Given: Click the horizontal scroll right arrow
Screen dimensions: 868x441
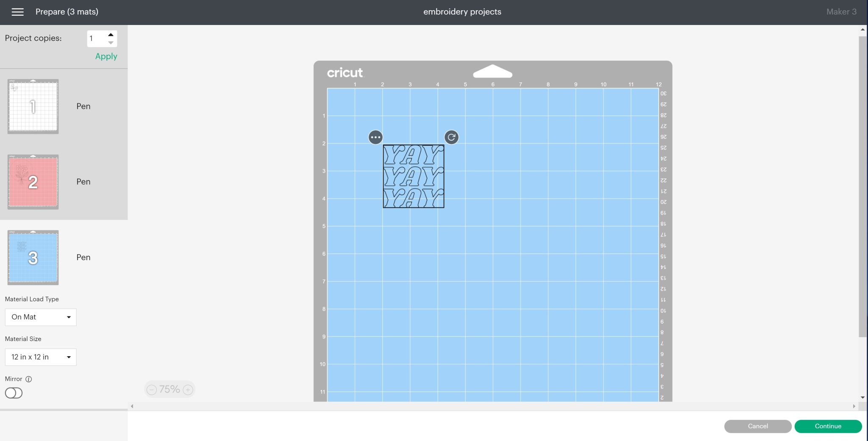Looking at the screenshot, I should tap(854, 406).
